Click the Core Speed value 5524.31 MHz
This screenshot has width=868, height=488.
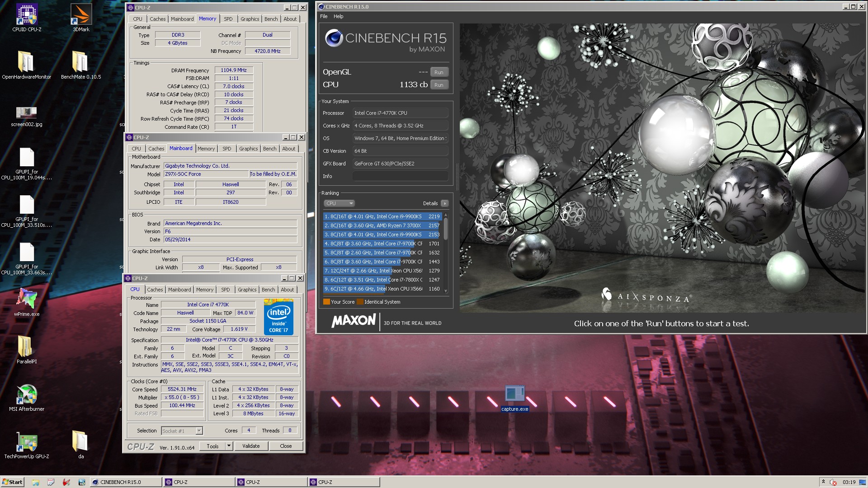(x=182, y=389)
